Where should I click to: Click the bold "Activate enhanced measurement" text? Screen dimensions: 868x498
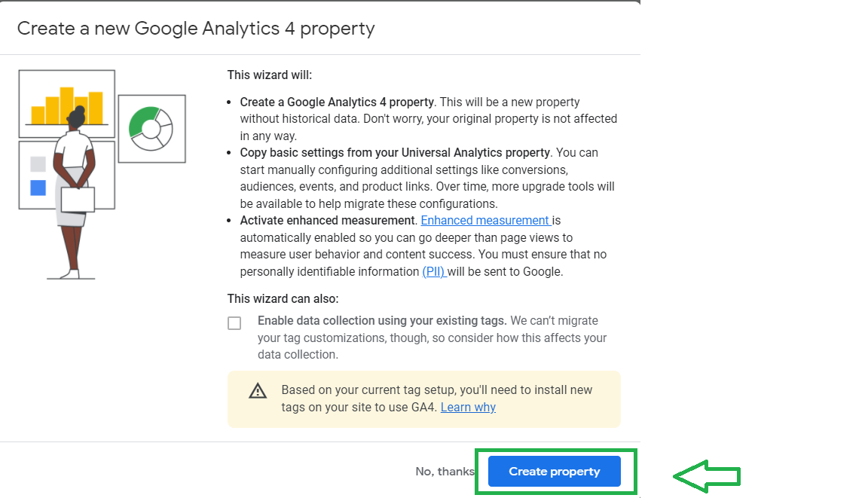point(328,220)
